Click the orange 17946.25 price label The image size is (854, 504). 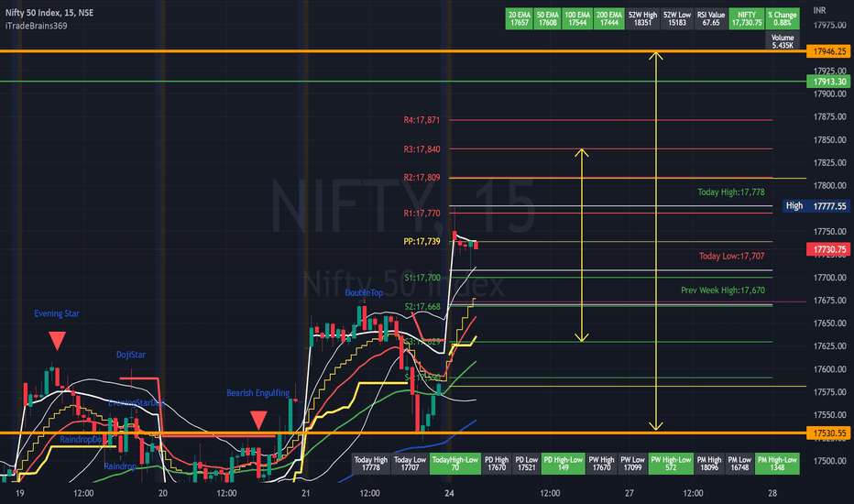point(829,51)
